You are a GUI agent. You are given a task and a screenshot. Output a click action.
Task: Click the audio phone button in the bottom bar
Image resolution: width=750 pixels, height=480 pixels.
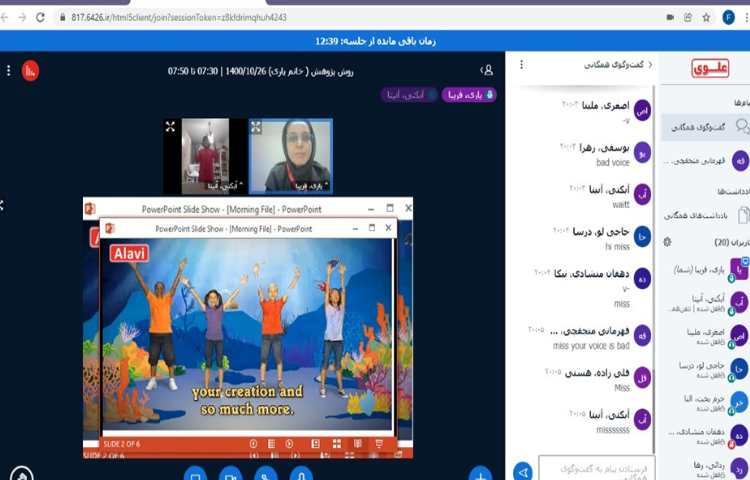tap(266, 474)
